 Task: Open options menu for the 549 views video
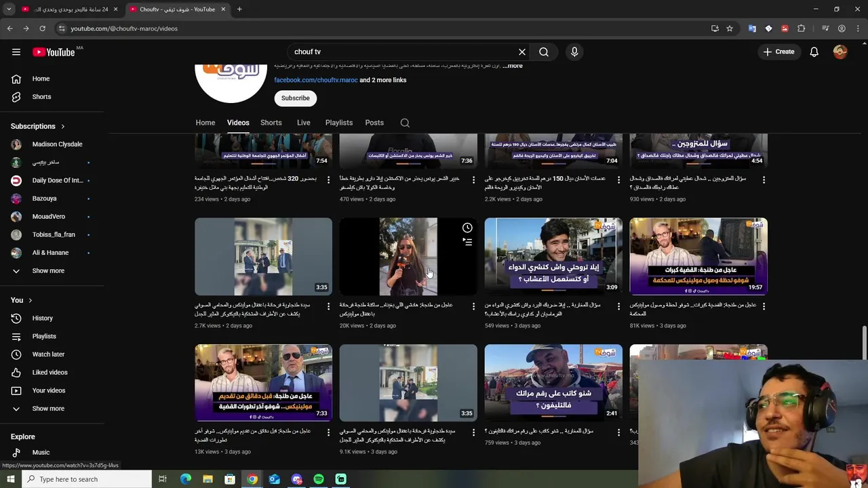618,306
